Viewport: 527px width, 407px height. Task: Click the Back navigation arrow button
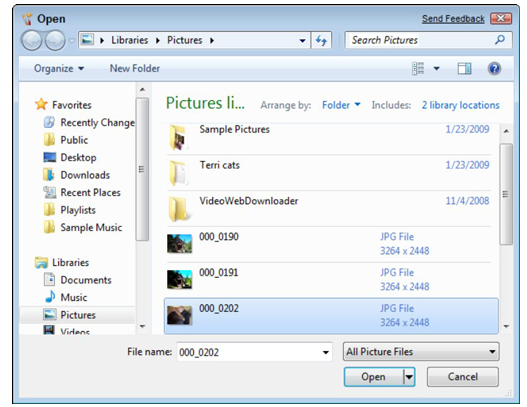click(32, 41)
